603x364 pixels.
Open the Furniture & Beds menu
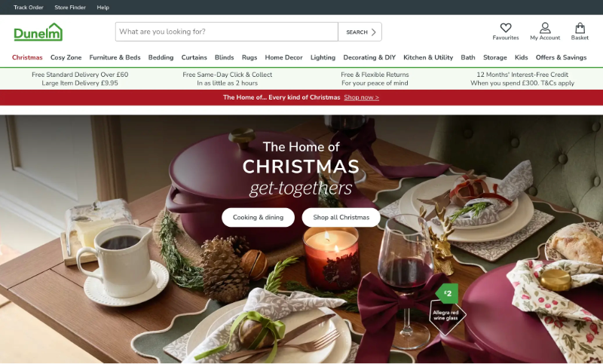(115, 57)
